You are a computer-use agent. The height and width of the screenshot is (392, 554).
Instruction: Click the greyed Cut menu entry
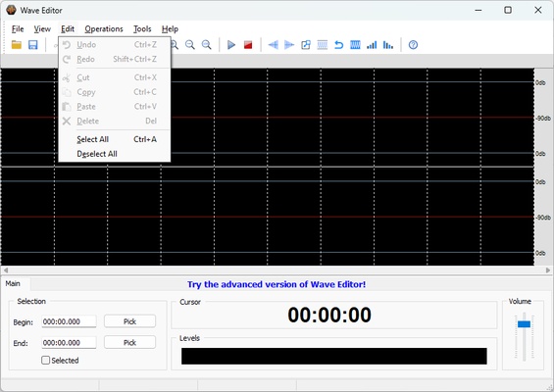pyautogui.click(x=115, y=77)
